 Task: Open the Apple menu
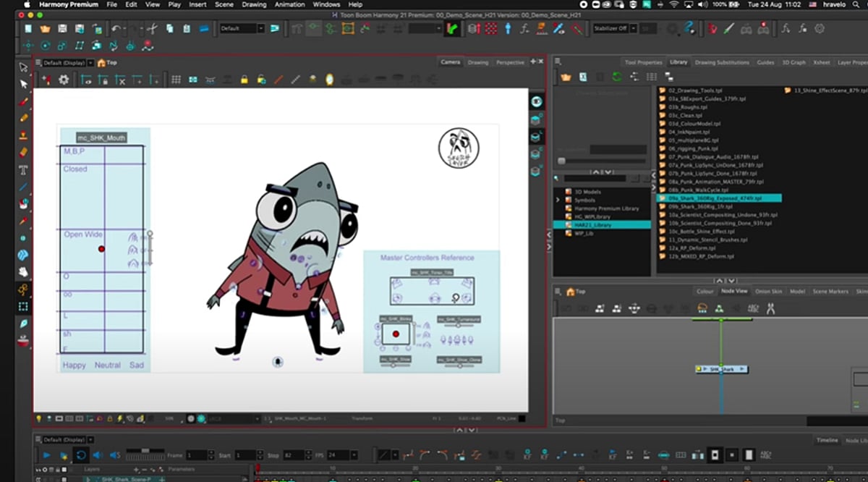tap(27, 4)
